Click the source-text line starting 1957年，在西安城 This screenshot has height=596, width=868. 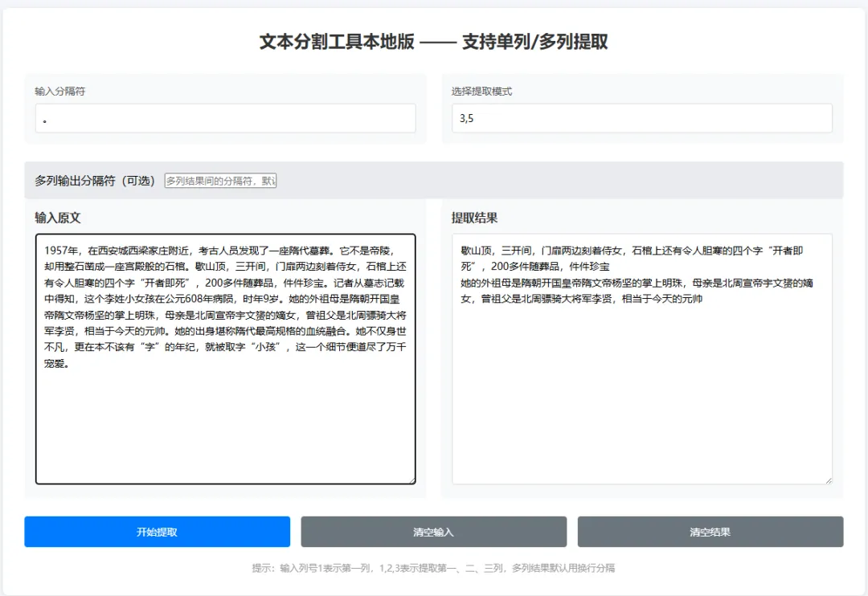pos(219,251)
